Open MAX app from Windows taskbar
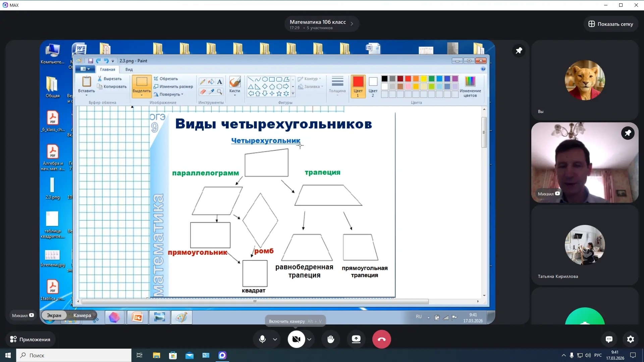The width and height of the screenshot is (644, 362). [222, 355]
